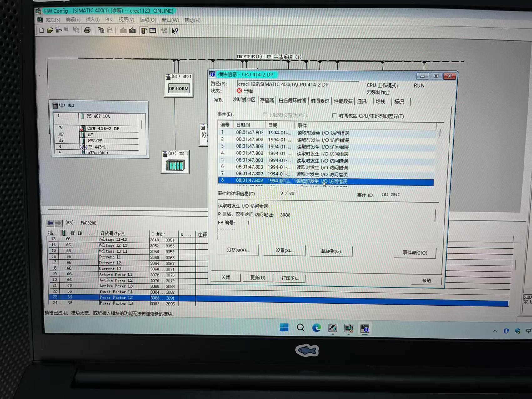Click the 更新(U) button
Screen dimensions: 532x399
click(x=258, y=278)
